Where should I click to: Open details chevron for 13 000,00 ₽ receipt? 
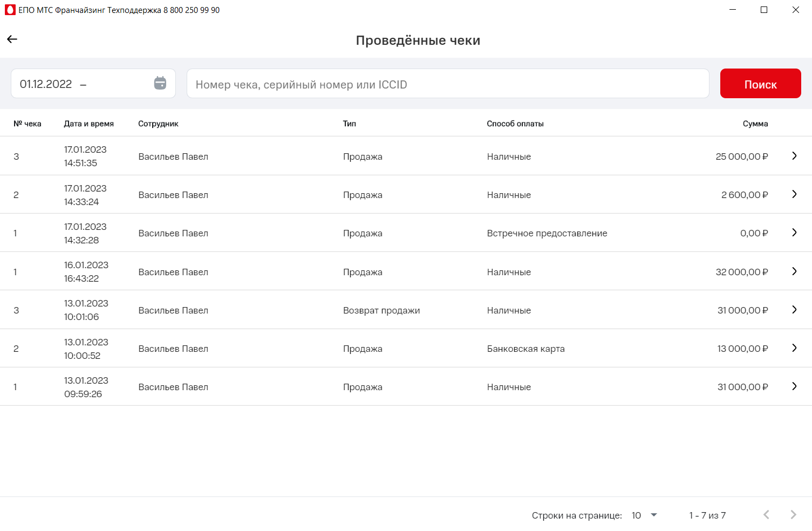click(794, 348)
